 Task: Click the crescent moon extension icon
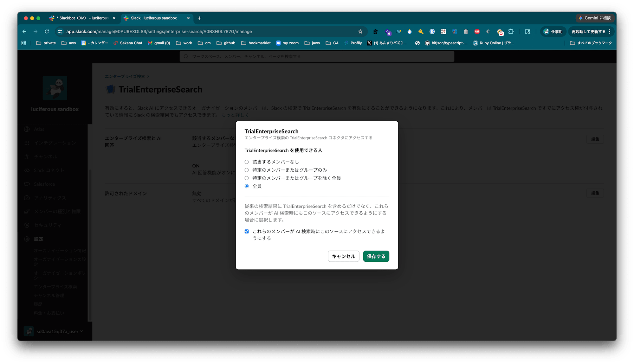[x=488, y=32]
